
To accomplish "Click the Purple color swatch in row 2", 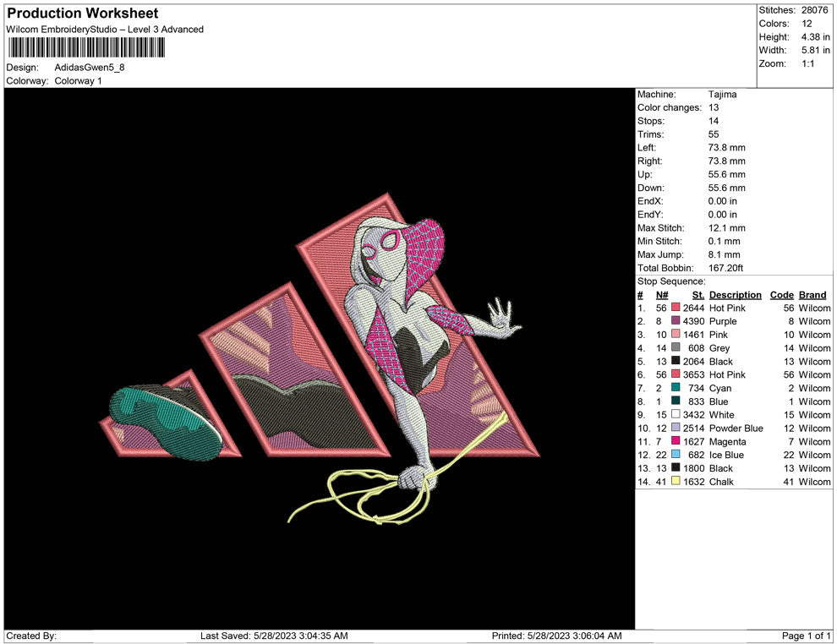I will pyautogui.click(x=676, y=320).
